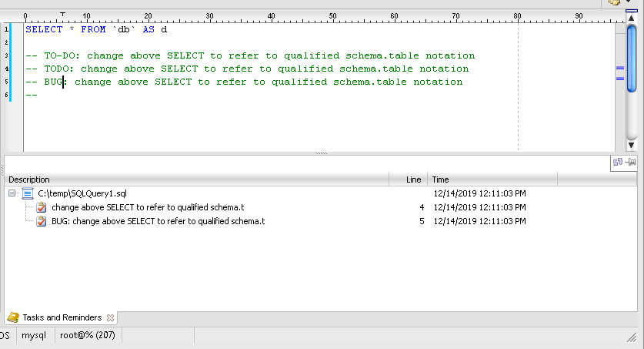Click the ruler mark at column 40

pos(271,16)
